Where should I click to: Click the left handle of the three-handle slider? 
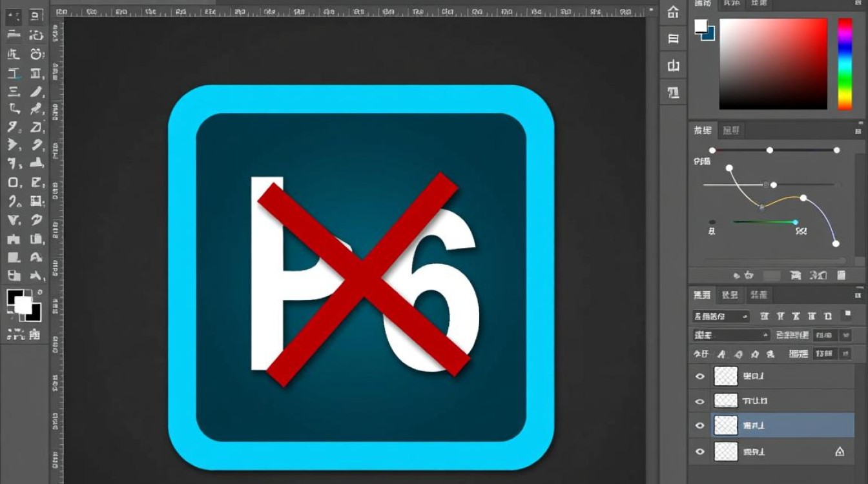[712, 150]
